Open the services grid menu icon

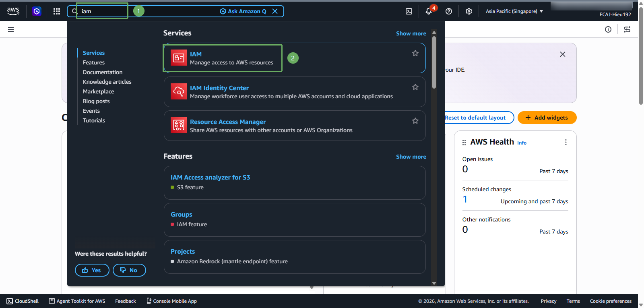57,11
